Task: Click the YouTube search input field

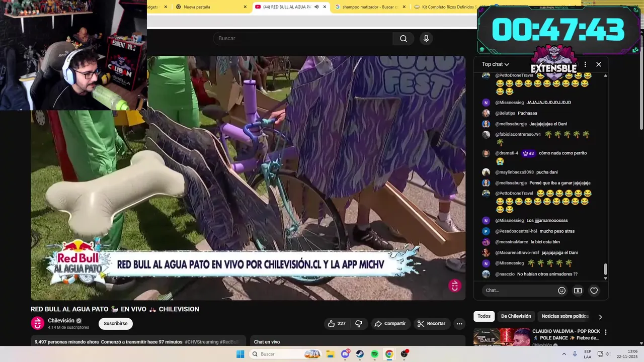Action: pos(303,39)
